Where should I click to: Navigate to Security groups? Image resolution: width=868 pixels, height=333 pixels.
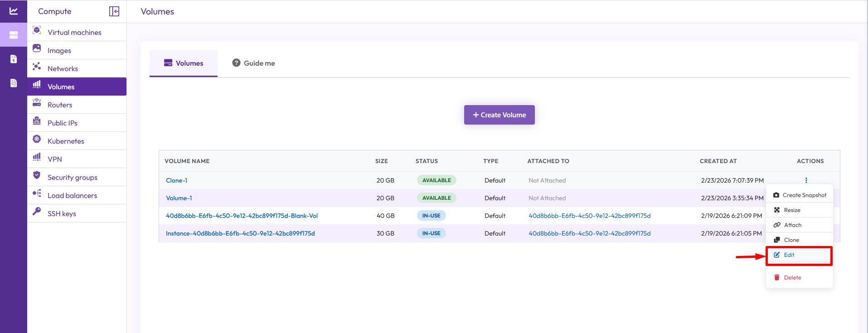72,177
